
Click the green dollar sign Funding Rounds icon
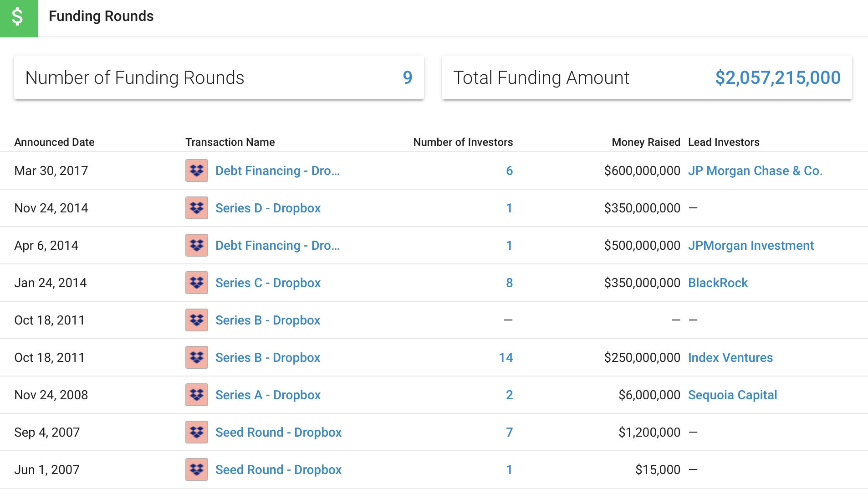pos(19,18)
